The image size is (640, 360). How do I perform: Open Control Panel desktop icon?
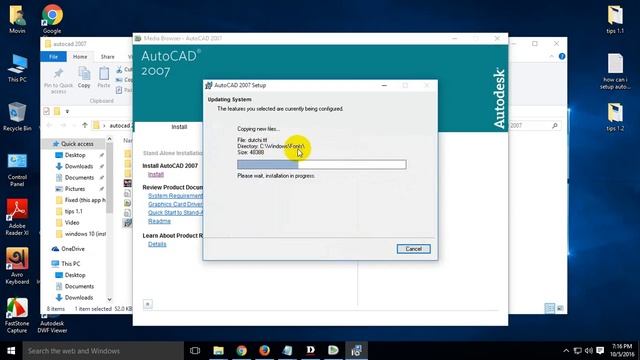17,170
